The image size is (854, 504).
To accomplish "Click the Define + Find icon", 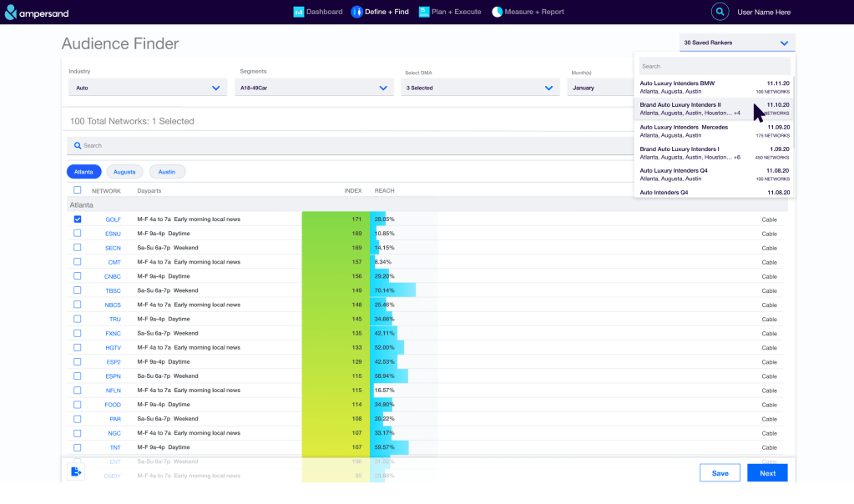I will [356, 13].
